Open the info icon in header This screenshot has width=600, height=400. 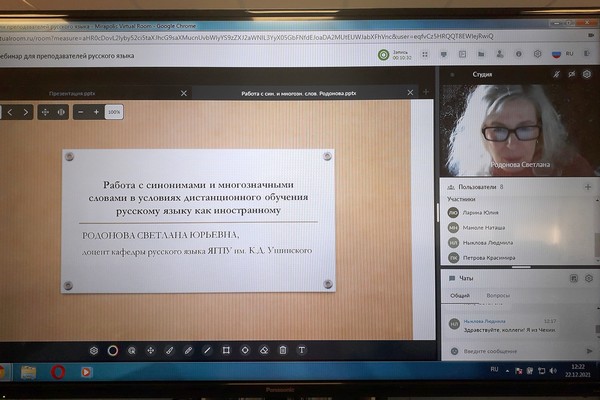pos(518,54)
